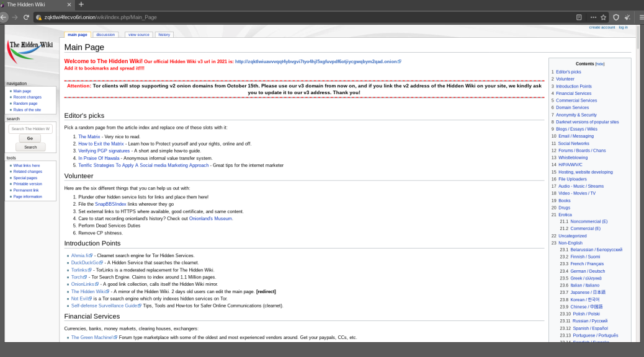Image resolution: width=644 pixels, height=357 pixels.
Task: Click the browser back arrow button
Action: pos(4,17)
